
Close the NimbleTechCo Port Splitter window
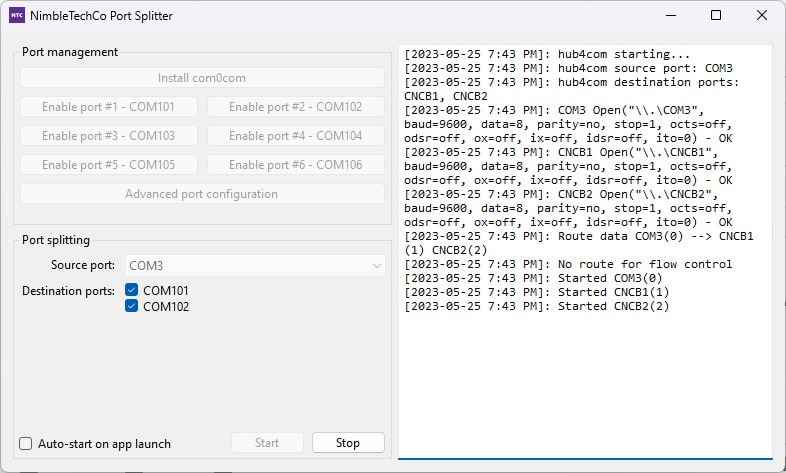[762, 16]
